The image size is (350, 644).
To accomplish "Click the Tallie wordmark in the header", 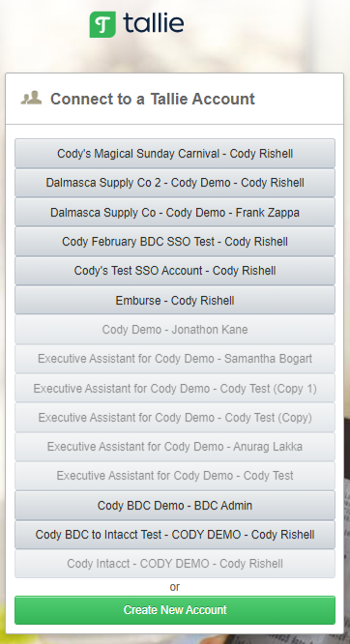I will (153, 23).
